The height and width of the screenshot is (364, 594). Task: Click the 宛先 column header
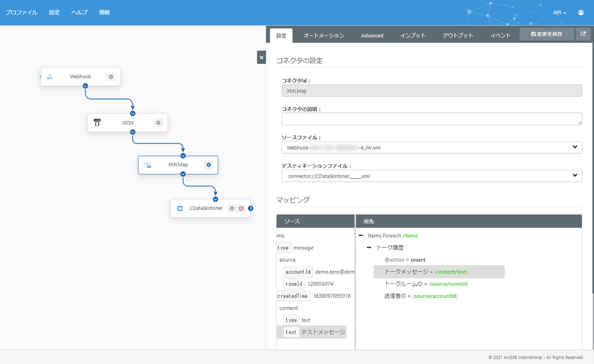click(x=469, y=221)
